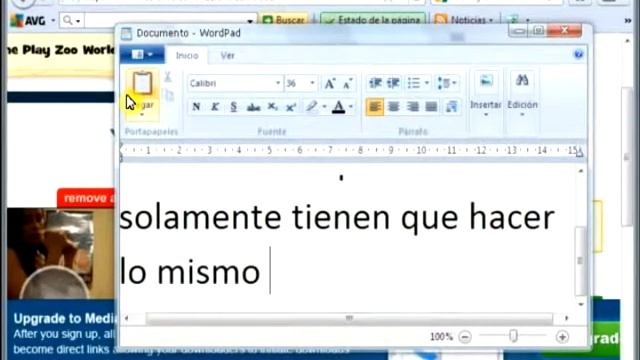640x360 pixels.
Task: Click the vertical scrollbar down arrow in WordPad
Action: (x=580, y=304)
